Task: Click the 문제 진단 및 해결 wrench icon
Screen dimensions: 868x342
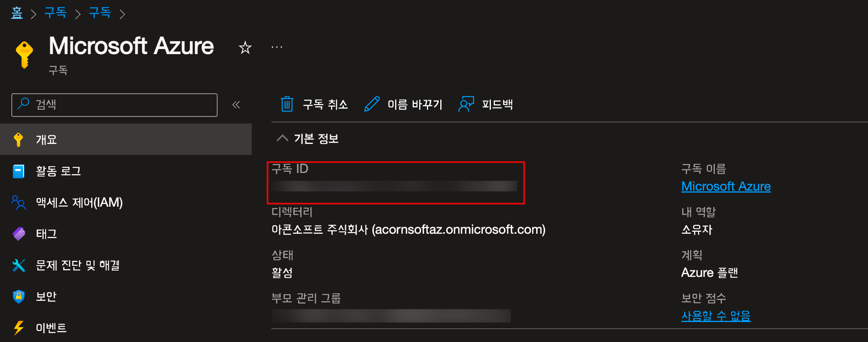Action: (x=18, y=266)
